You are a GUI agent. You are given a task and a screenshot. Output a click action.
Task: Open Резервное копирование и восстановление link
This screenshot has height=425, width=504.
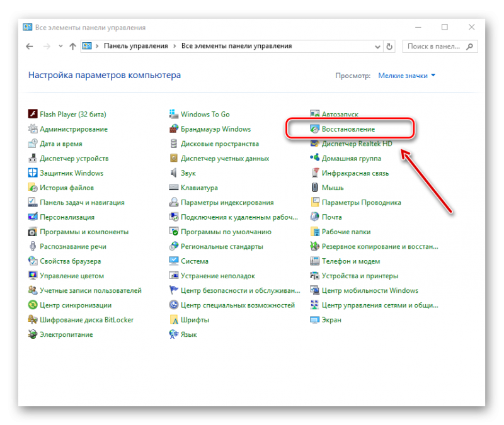(x=380, y=246)
